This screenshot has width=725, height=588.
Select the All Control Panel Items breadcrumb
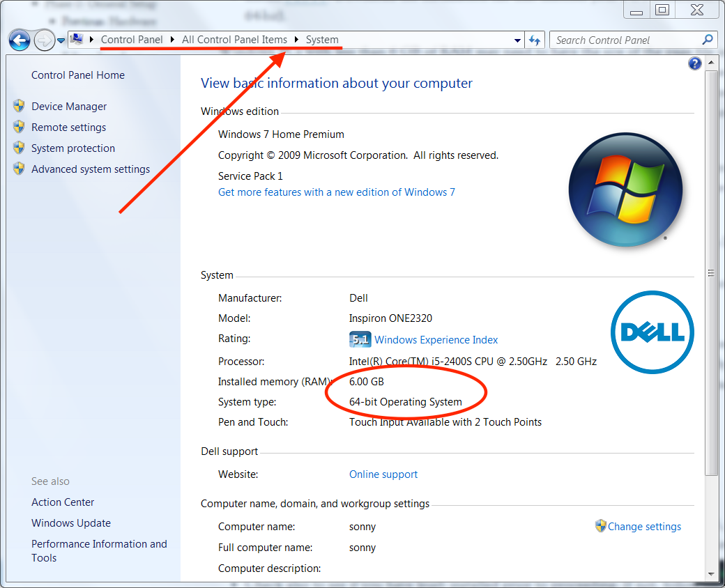[x=234, y=40]
